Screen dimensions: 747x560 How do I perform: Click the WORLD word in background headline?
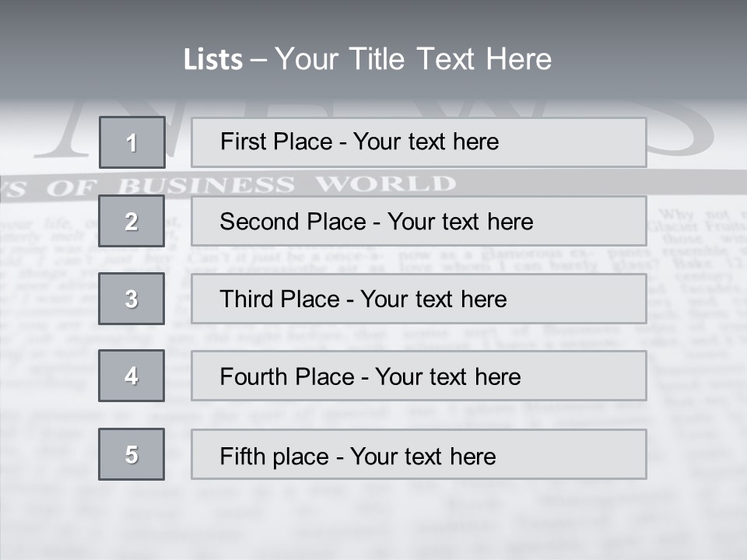tap(385, 184)
